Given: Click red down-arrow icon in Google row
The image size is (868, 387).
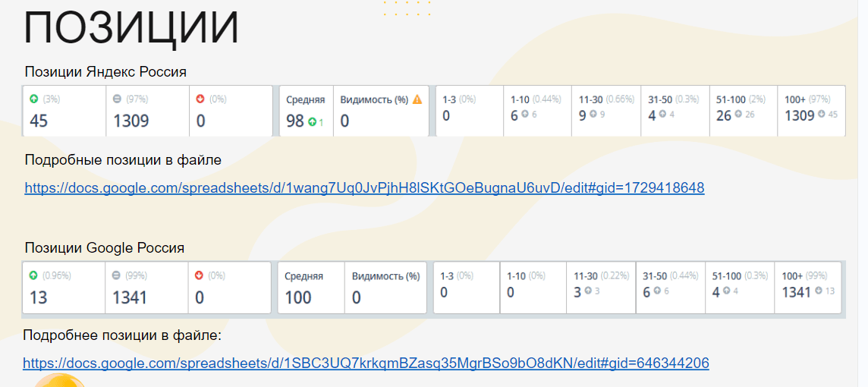Looking at the screenshot, I should pyautogui.click(x=200, y=275).
